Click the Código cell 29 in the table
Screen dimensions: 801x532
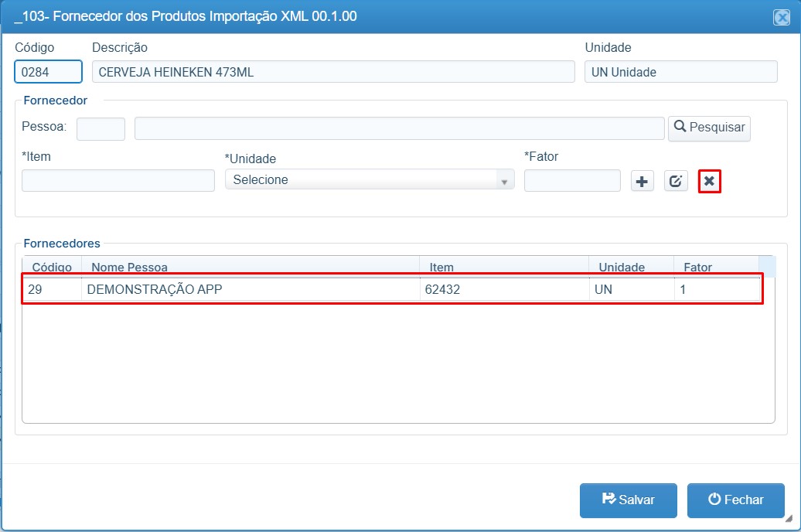pyautogui.click(x=52, y=289)
